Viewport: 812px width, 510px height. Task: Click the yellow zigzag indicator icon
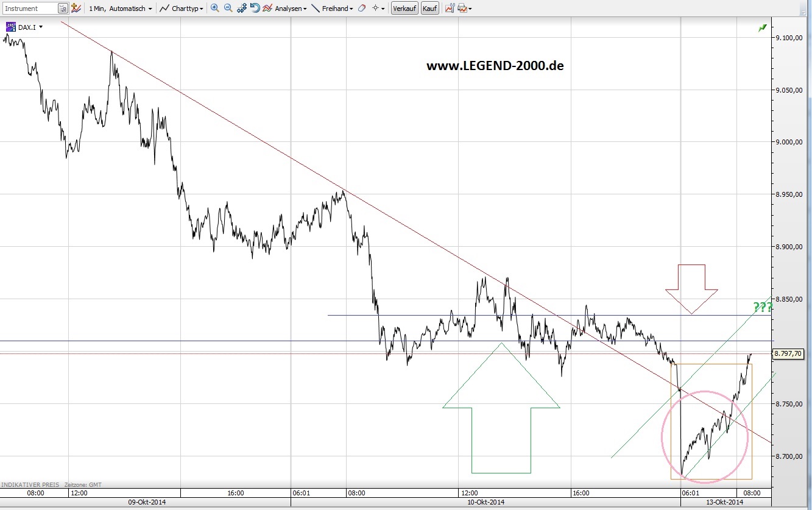pos(76,8)
